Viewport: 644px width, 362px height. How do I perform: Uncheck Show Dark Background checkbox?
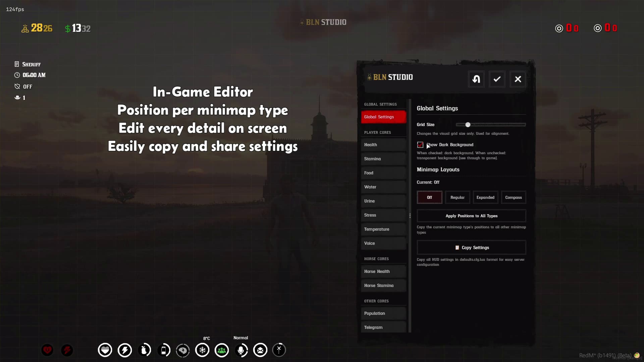(x=420, y=145)
